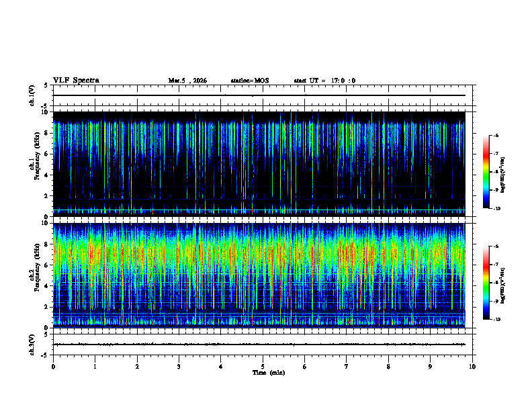Click the "10" label ending the time axis

pyautogui.click(x=472, y=367)
